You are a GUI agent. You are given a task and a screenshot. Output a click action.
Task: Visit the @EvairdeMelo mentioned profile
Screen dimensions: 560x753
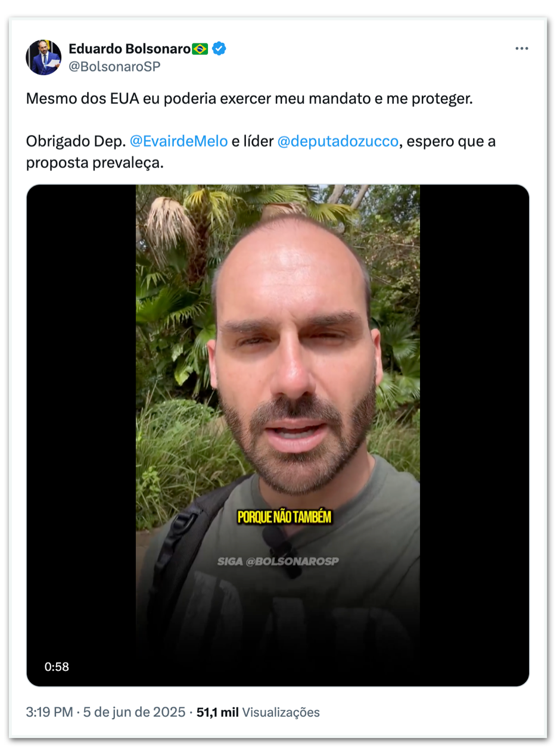pyautogui.click(x=179, y=142)
